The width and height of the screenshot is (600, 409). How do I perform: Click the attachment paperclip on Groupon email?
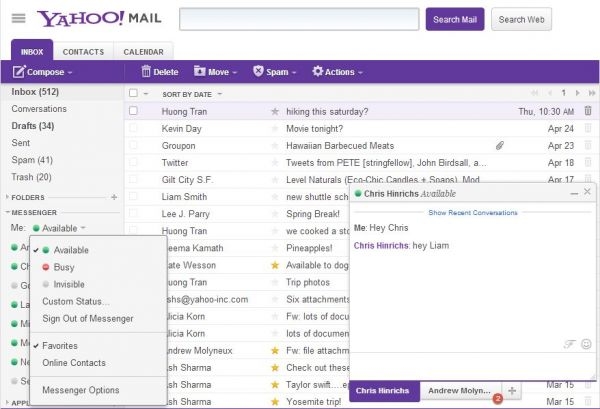(500, 145)
